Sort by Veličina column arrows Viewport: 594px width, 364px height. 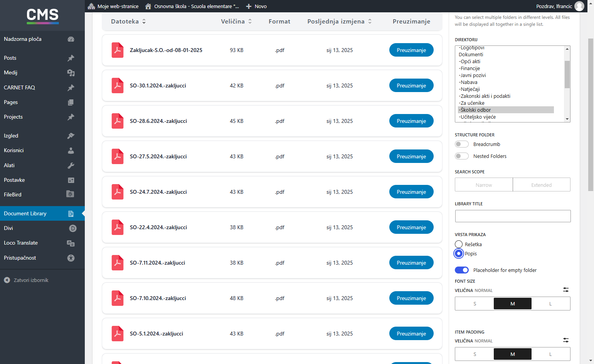(250, 22)
